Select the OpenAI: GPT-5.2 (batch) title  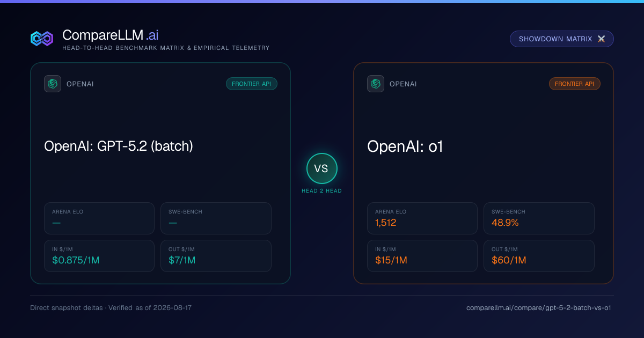[119, 146]
